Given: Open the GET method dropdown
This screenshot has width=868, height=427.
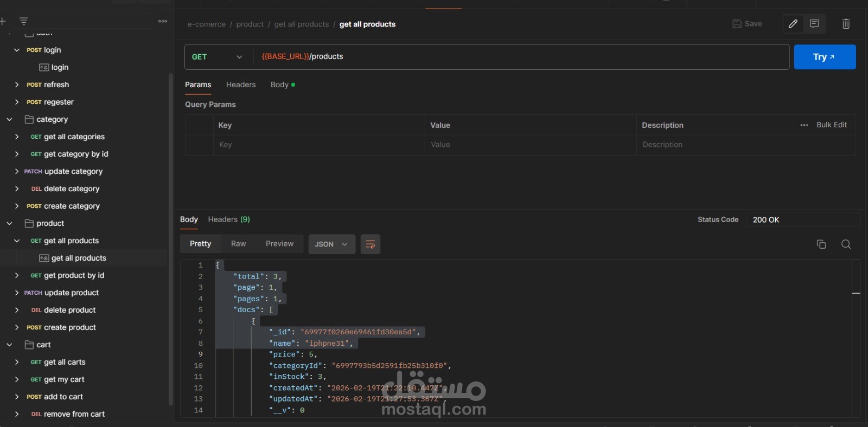Looking at the screenshot, I should [218, 57].
